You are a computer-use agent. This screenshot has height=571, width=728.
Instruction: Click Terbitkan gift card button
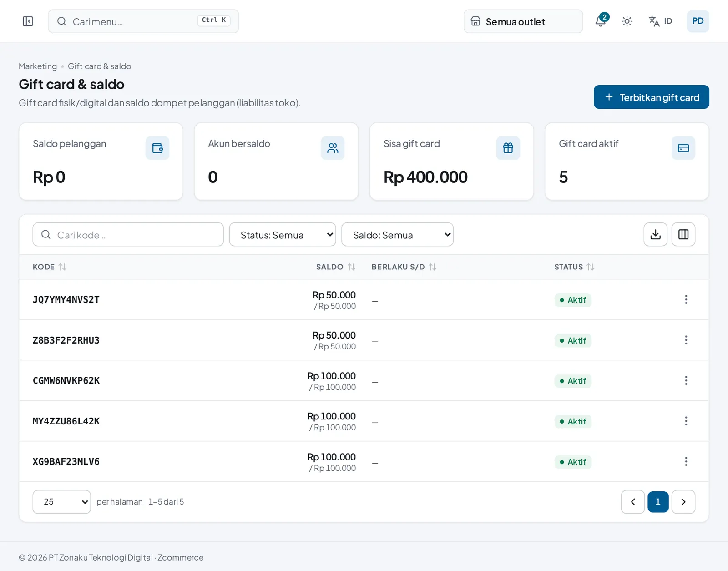(x=651, y=97)
